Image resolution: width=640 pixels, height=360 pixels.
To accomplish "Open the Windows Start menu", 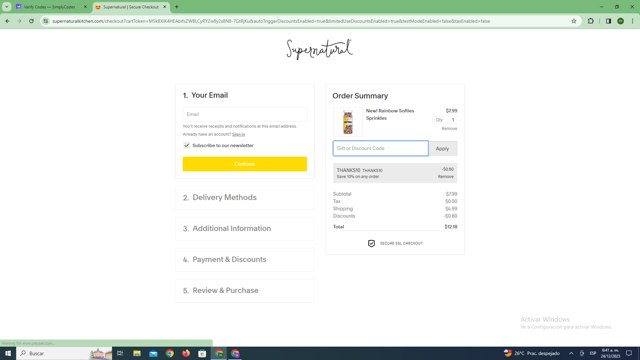I will 8,353.
